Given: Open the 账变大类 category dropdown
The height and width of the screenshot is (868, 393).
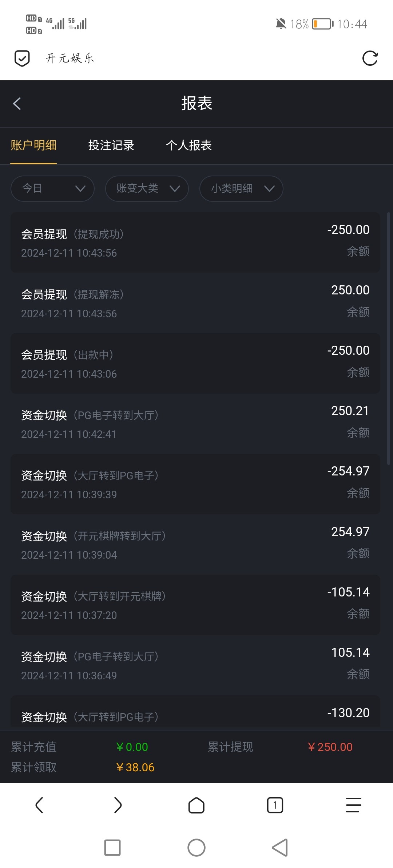Looking at the screenshot, I should point(147,188).
